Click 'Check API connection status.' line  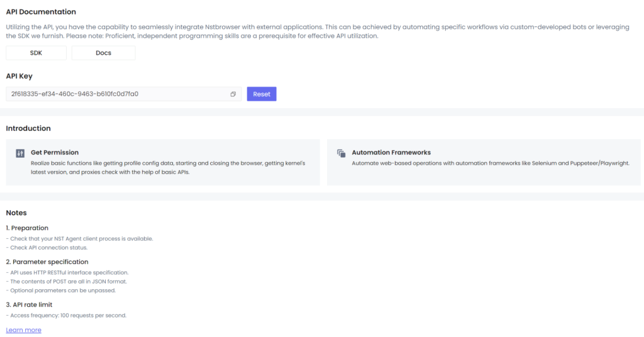coord(47,248)
